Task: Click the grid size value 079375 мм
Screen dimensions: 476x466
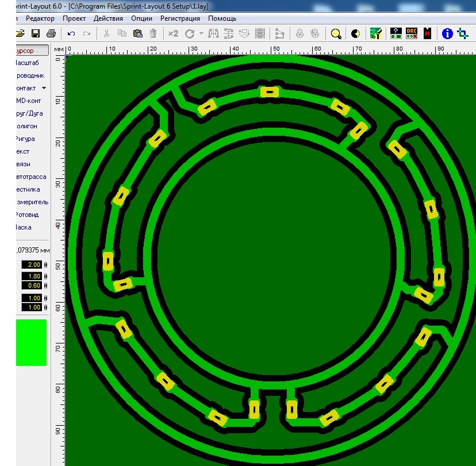Action: click(33, 250)
